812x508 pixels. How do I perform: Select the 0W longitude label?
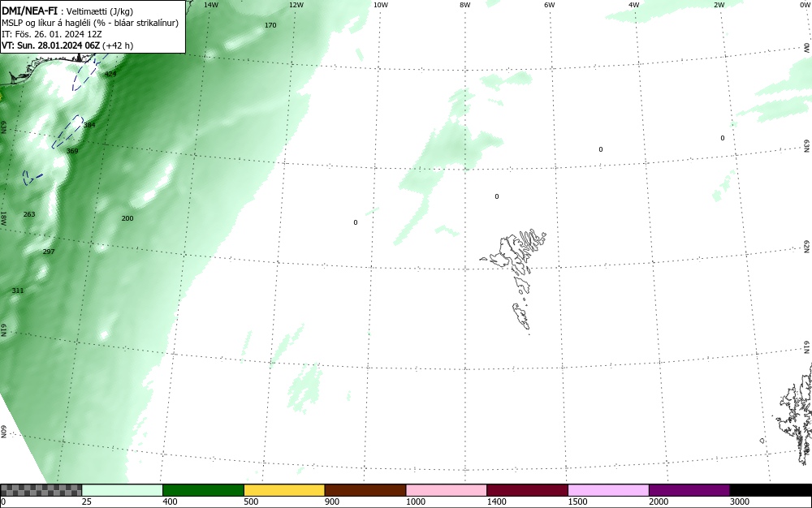coord(804,5)
